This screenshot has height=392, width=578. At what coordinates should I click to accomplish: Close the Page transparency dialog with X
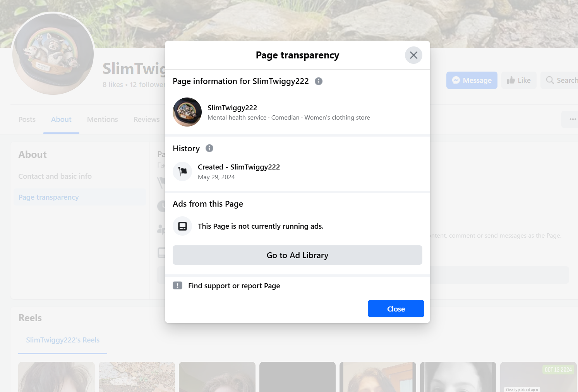click(x=413, y=55)
